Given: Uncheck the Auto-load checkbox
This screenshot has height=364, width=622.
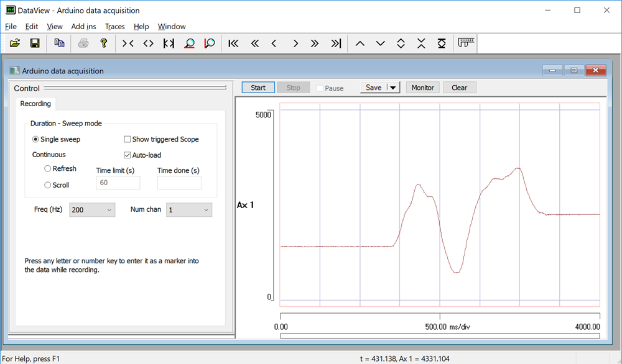Looking at the screenshot, I should (128, 155).
